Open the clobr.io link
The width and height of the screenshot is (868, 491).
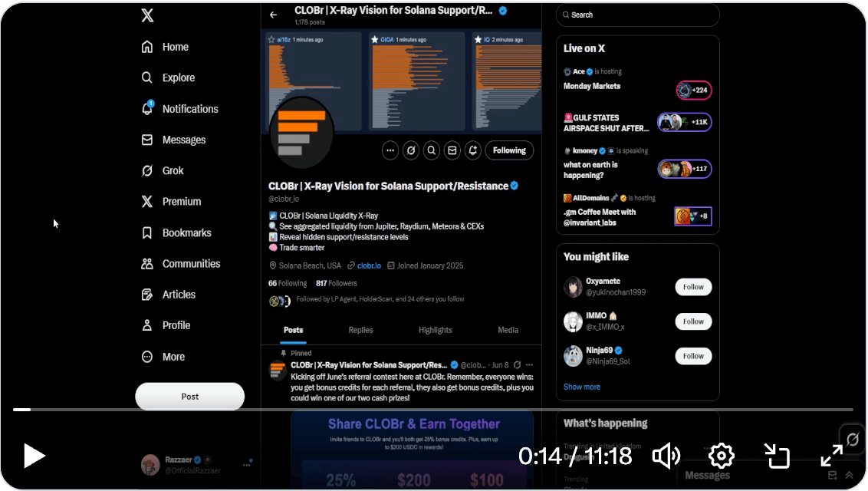tap(369, 265)
